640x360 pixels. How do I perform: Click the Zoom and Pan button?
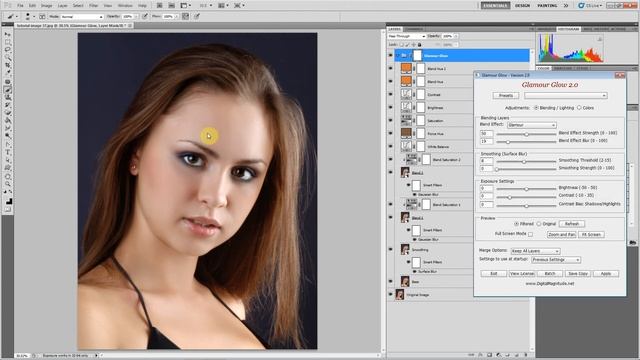coord(562,235)
